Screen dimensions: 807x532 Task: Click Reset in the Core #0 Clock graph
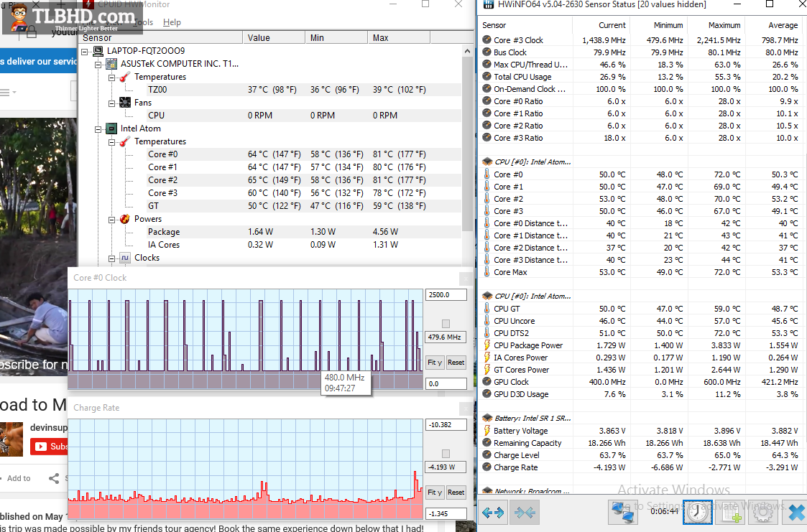[456, 363]
